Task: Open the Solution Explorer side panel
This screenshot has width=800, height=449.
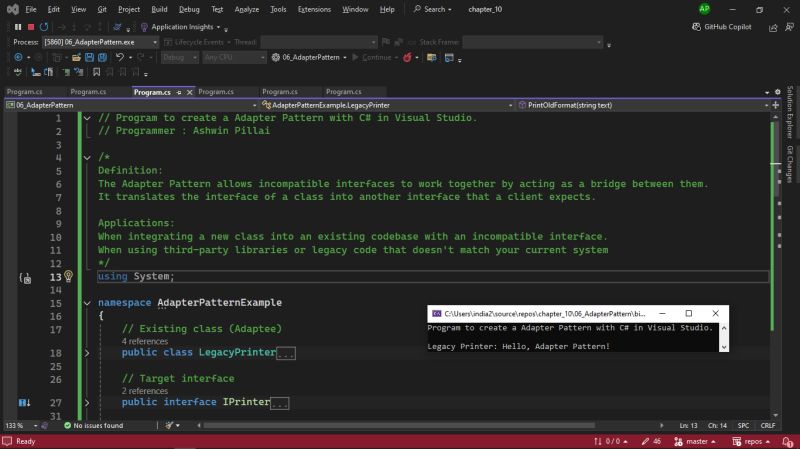Action: click(790, 112)
